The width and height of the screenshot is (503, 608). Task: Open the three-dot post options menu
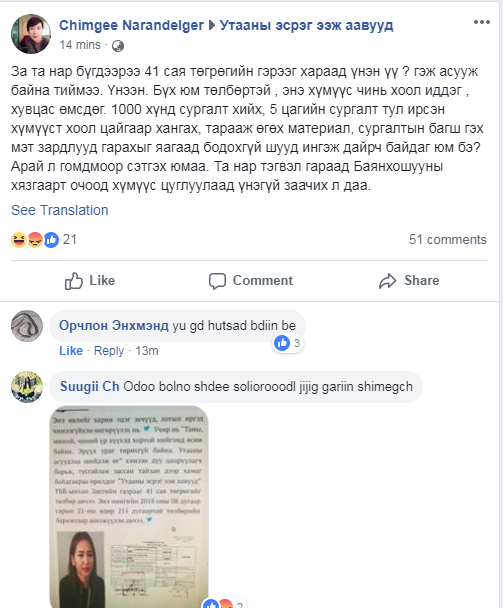pos(481,22)
